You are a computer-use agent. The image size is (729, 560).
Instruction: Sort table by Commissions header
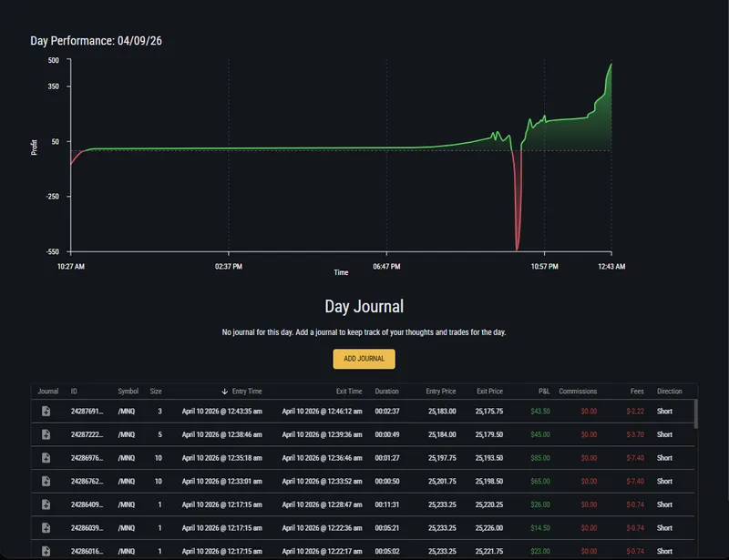[578, 392]
